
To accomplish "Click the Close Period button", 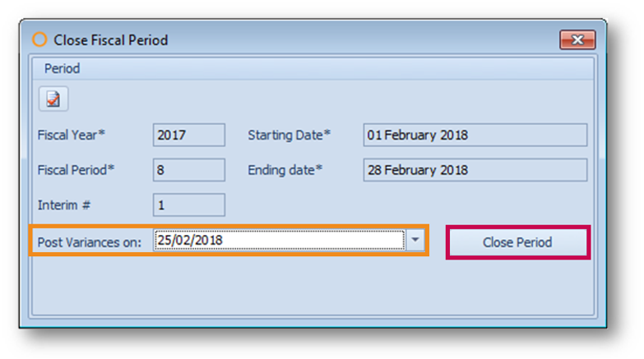I will 518,242.
